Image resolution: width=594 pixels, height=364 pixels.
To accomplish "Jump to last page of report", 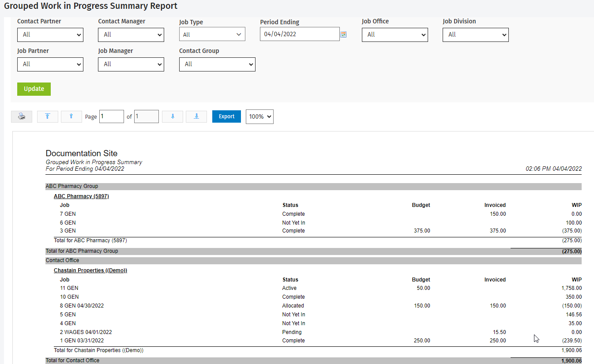I will (x=196, y=116).
